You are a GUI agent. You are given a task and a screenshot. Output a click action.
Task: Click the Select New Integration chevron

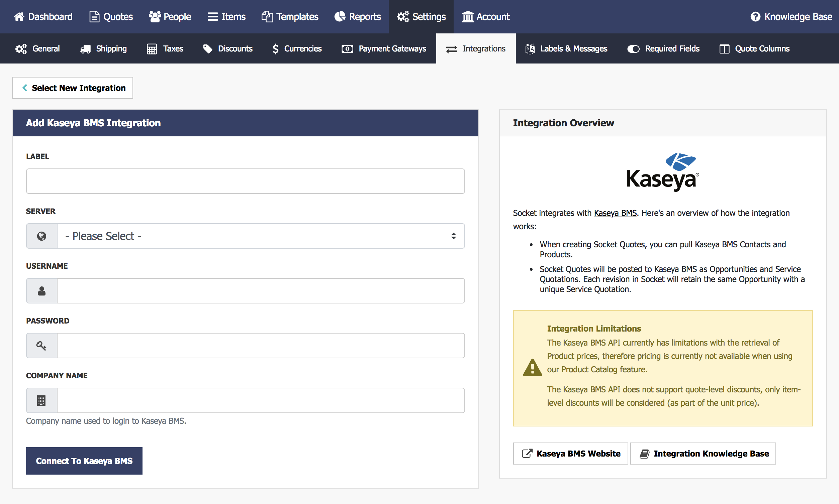coord(25,88)
